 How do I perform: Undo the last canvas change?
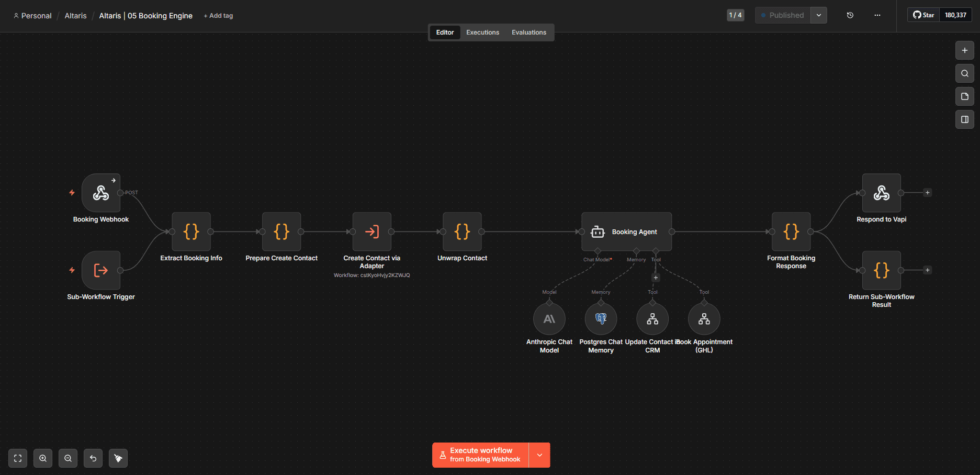pos(93,458)
